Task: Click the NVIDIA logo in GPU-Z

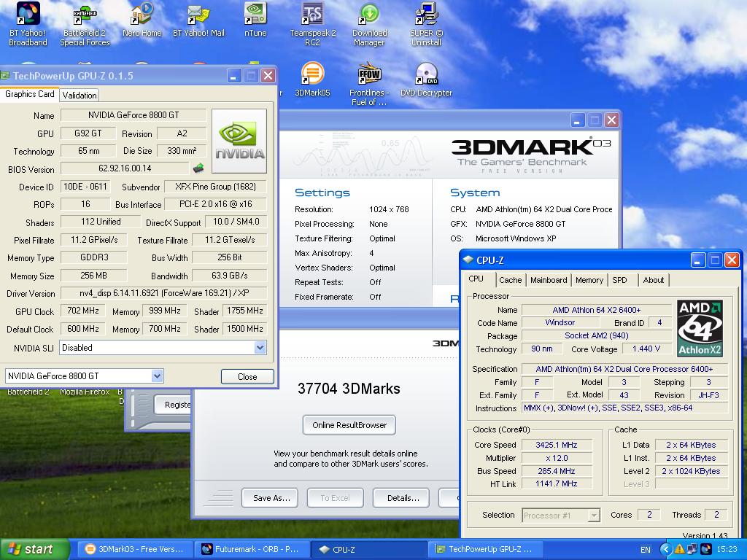Action: click(239, 141)
